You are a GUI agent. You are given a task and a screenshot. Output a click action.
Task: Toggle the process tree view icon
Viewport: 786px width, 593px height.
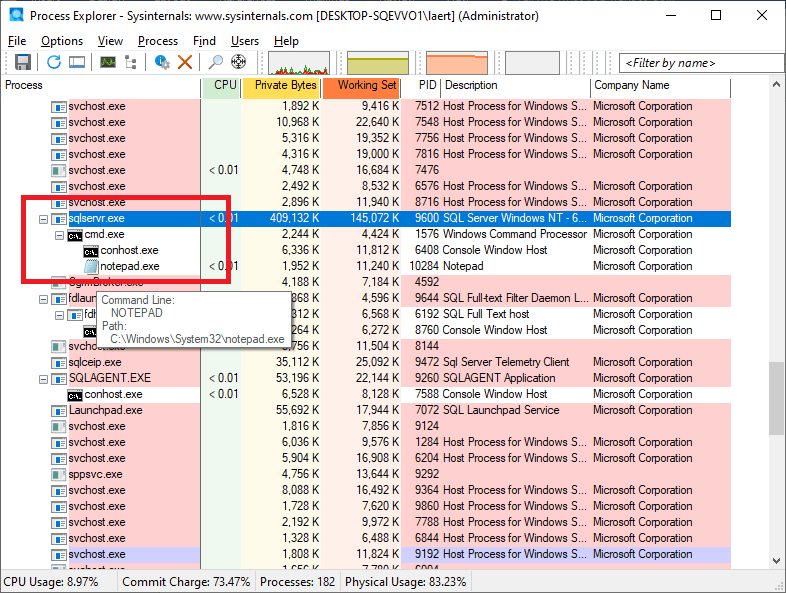pos(131,62)
